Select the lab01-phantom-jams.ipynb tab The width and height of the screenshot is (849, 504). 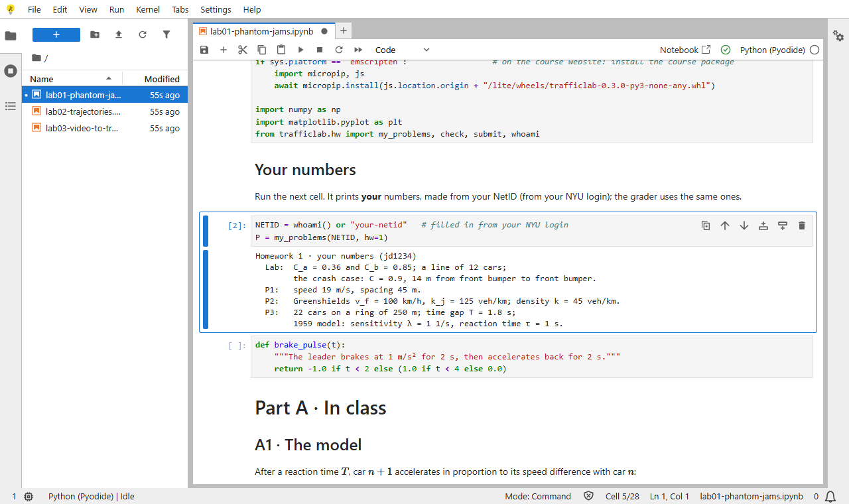263,31
